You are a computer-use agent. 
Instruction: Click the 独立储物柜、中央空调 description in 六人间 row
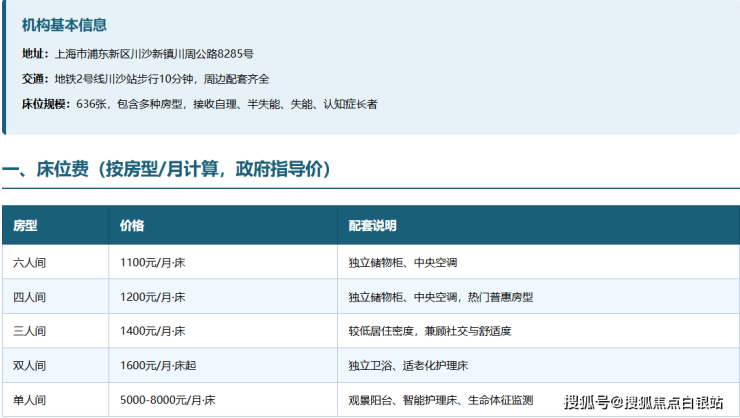point(538,262)
